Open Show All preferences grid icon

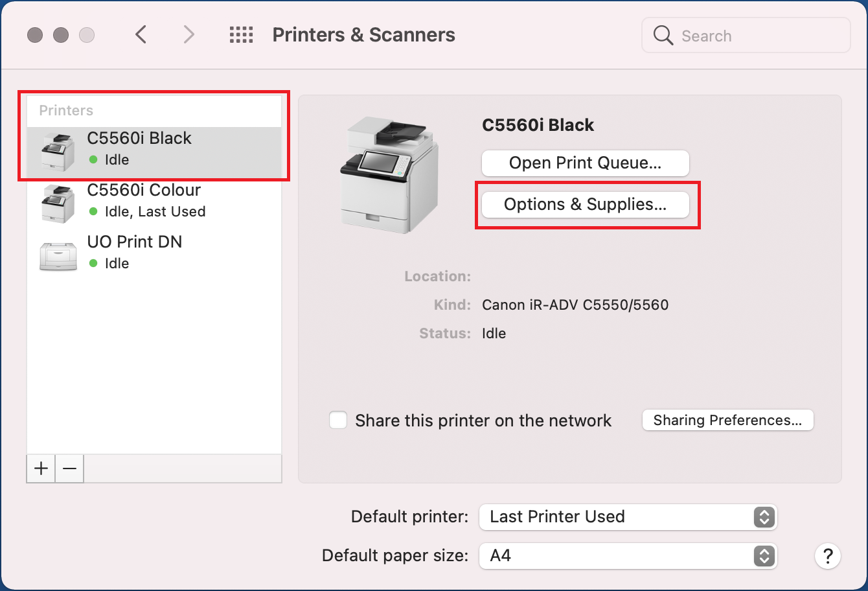[x=241, y=35]
